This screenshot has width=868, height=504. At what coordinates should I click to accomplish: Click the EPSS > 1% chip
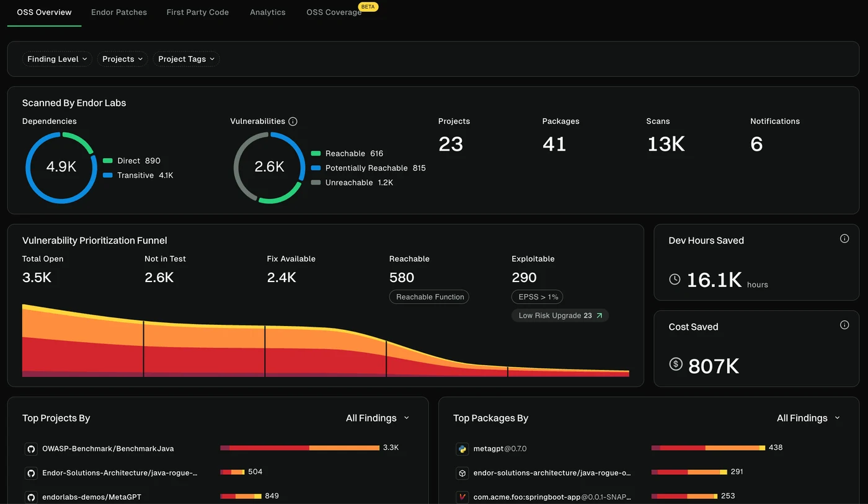pos(538,297)
